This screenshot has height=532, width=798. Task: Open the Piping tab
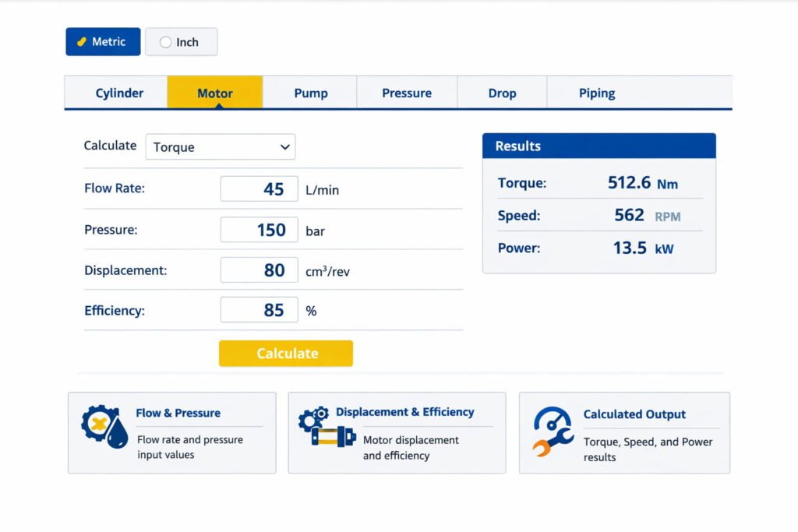click(597, 93)
